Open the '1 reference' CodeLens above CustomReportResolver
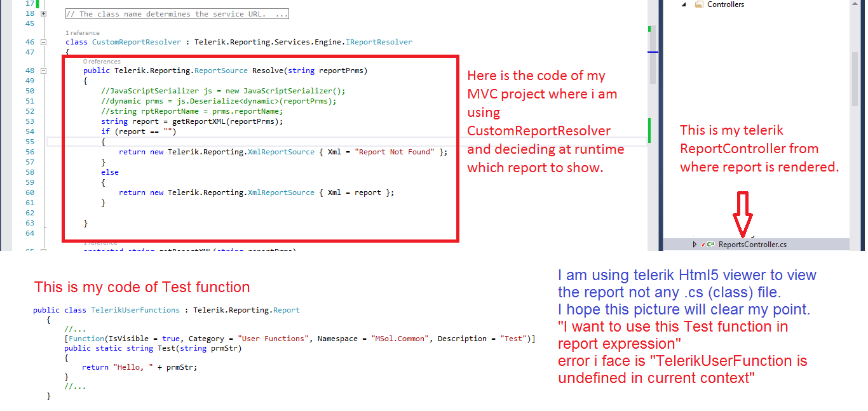Image resolution: width=868 pixels, height=411 pixels. point(83,33)
